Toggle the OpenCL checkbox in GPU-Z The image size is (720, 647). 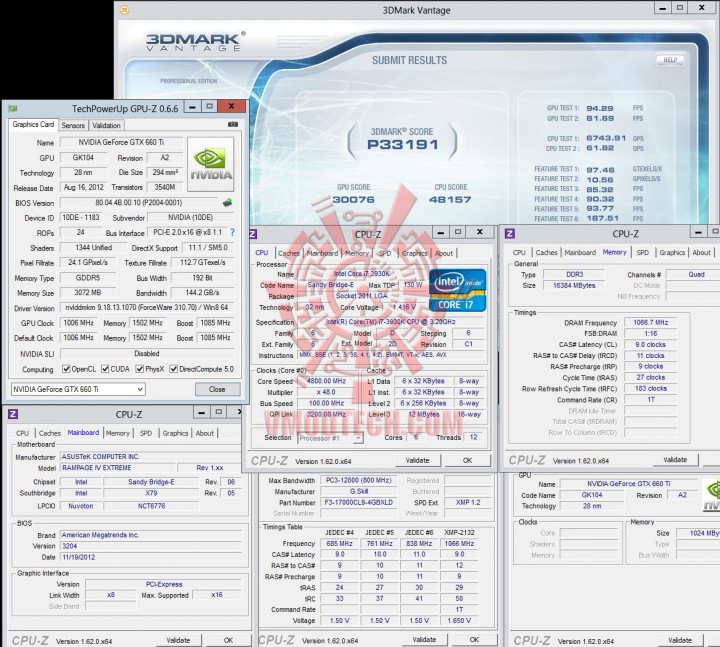point(66,369)
